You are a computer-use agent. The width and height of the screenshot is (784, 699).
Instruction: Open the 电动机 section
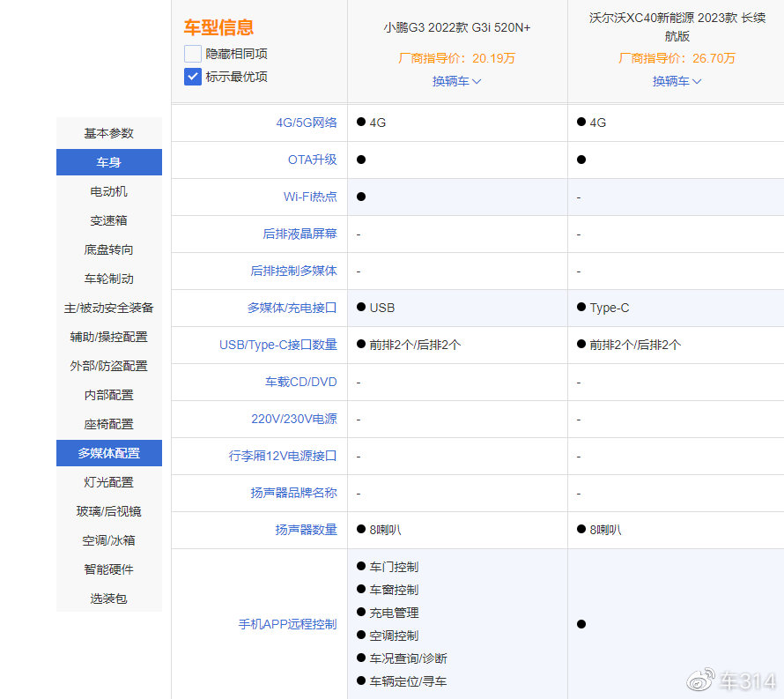108,190
